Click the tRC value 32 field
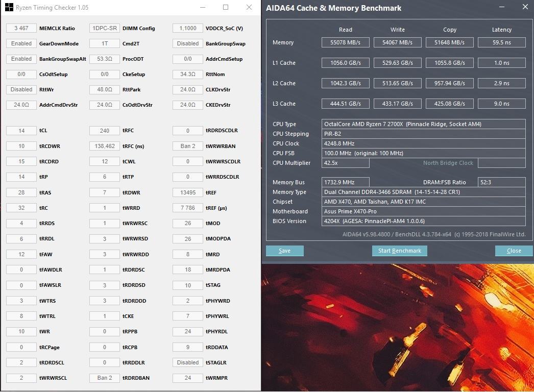 point(21,208)
